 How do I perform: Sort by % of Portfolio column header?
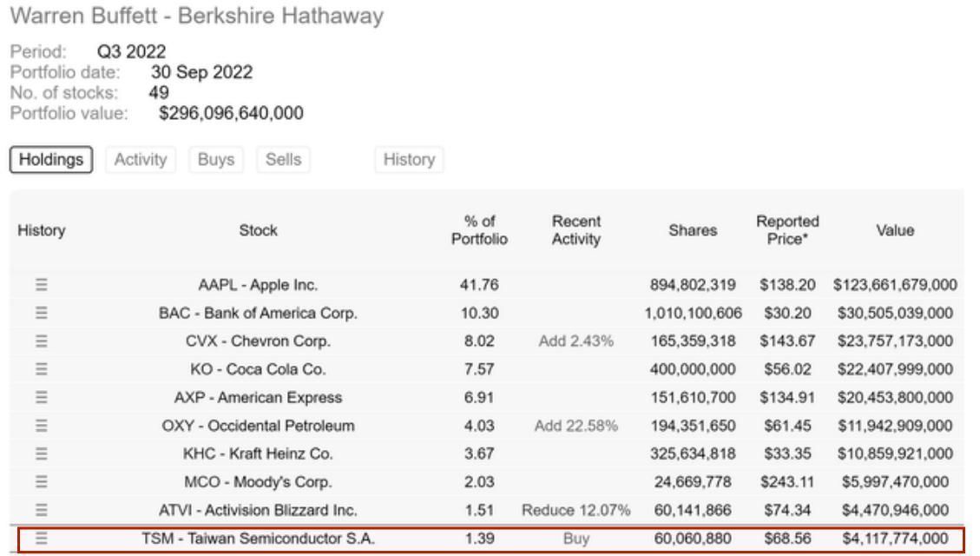(x=479, y=230)
